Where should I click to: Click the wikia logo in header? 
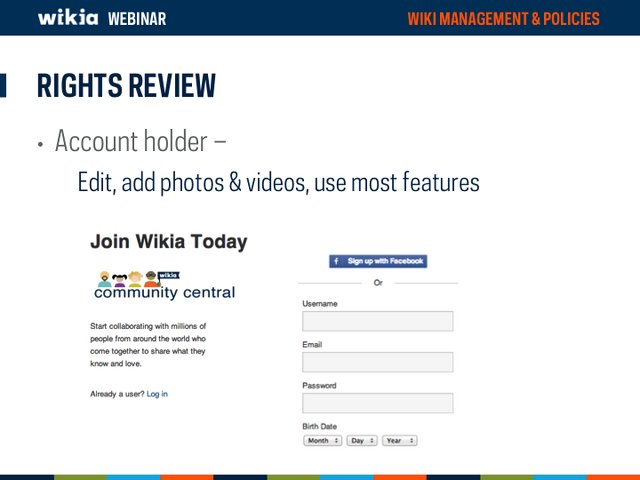pyautogui.click(x=68, y=18)
